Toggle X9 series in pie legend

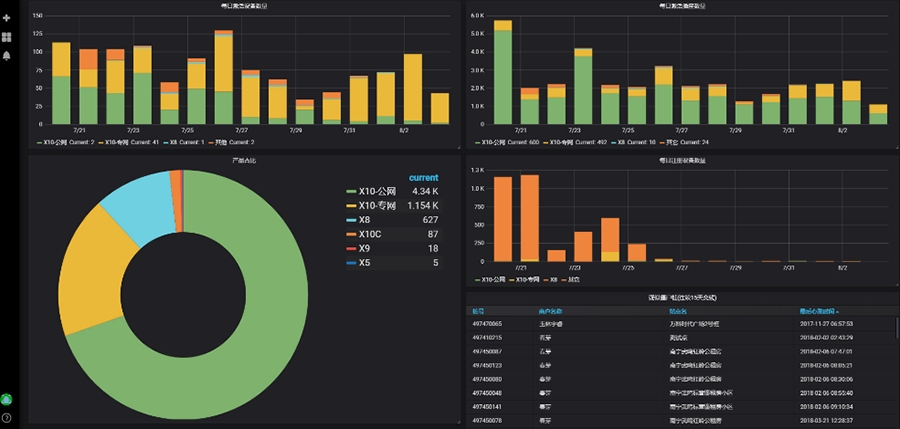pyautogui.click(x=365, y=248)
